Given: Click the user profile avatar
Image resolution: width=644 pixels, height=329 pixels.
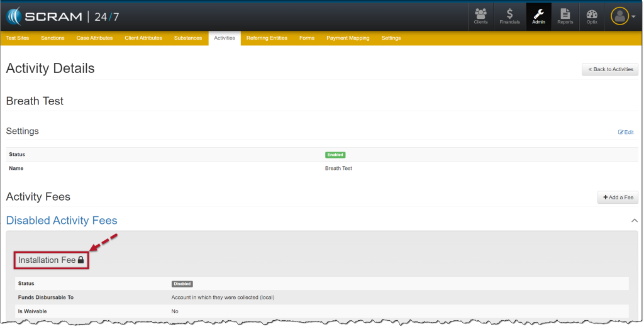Looking at the screenshot, I should (x=619, y=16).
